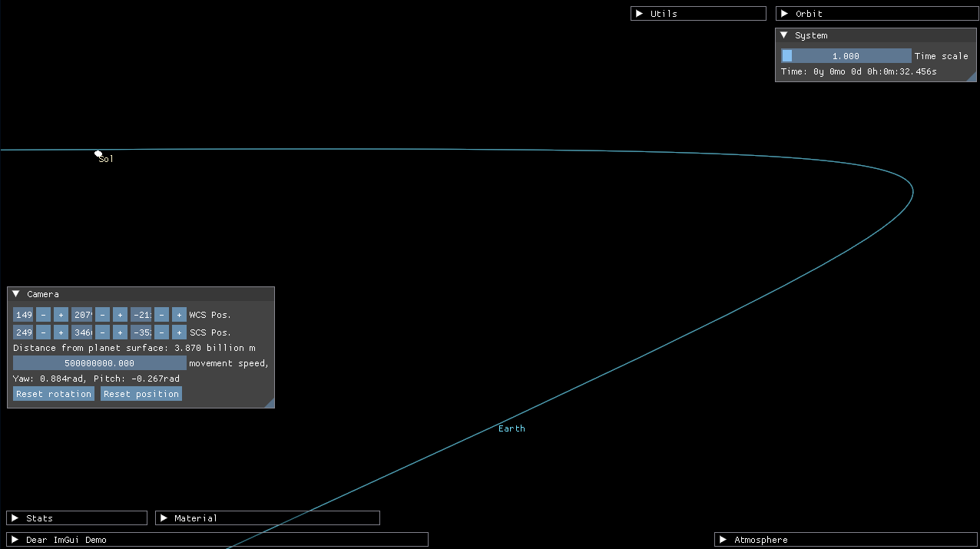The width and height of the screenshot is (980, 549).
Task: Expand the Atmosphere panel
Action: click(723, 540)
